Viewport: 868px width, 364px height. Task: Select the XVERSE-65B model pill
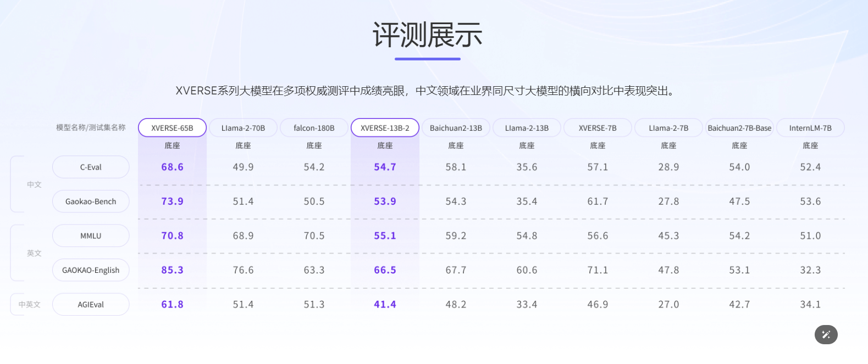pyautogui.click(x=172, y=128)
